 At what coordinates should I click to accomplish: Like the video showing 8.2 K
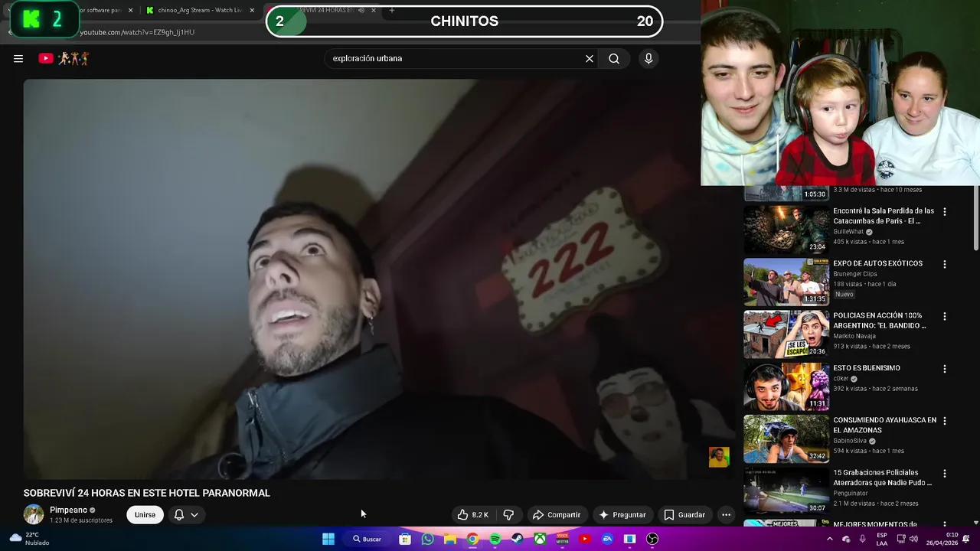click(472, 514)
